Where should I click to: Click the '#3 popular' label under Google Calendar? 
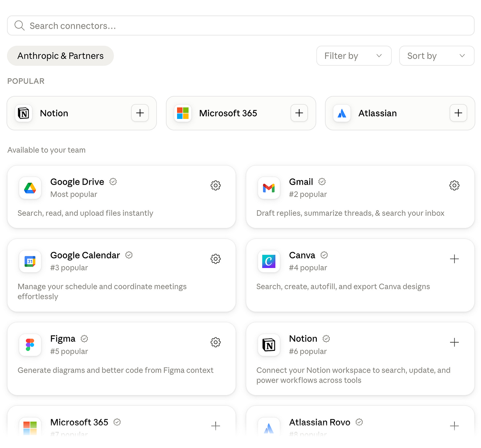[x=69, y=268]
